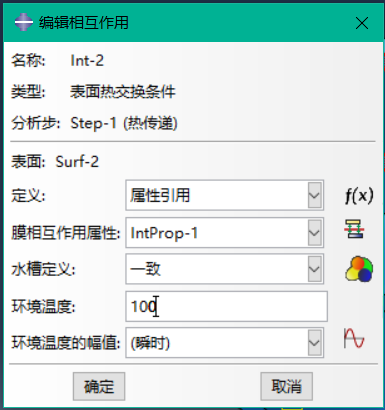The image size is (385, 410).
Task: Expand the 环境温度的幅值 dropdown arrow
Action: point(314,342)
